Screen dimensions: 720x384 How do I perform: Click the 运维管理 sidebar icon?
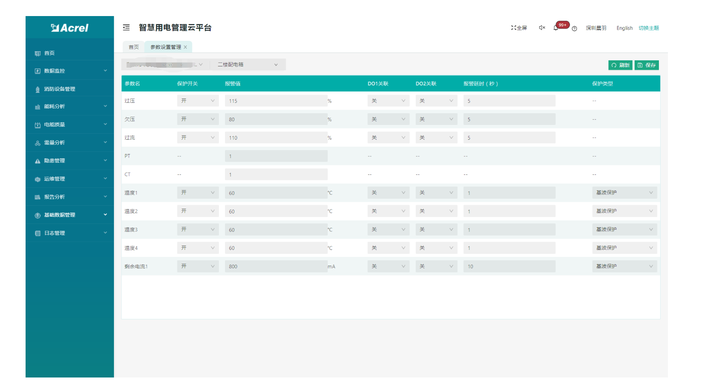click(38, 179)
